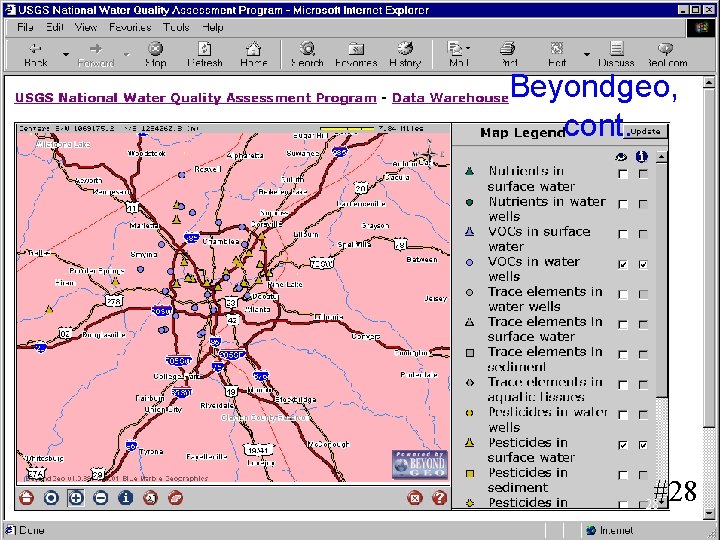The height and width of the screenshot is (540, 720).
Task: Open the Mail button dropdown arrow
Action: point(468,48)
